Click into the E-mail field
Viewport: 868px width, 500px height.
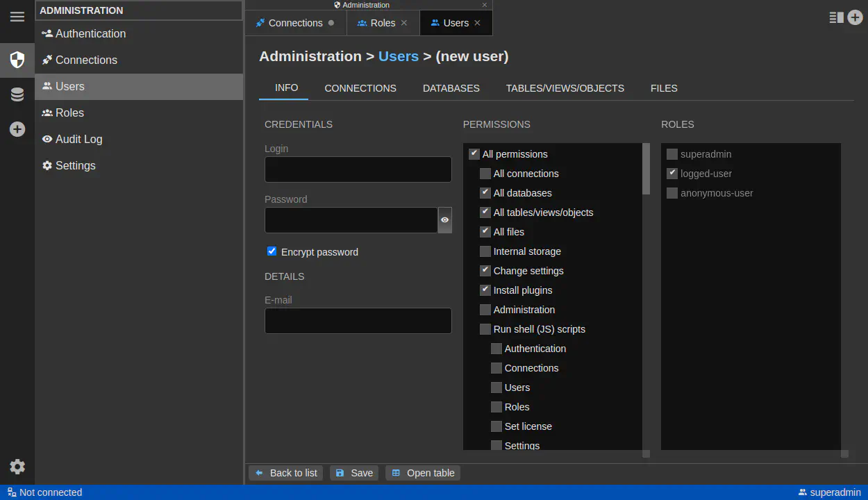point(358,321)
